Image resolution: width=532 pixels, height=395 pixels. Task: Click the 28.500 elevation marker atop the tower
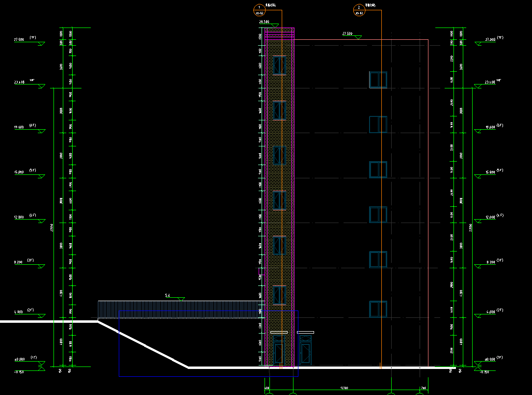coord(264,22)
